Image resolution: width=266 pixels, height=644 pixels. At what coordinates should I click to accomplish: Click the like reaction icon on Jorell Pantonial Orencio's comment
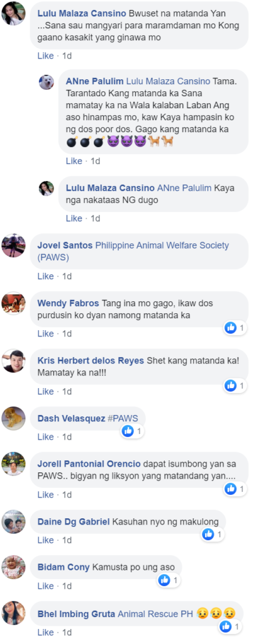pos(231,489)
